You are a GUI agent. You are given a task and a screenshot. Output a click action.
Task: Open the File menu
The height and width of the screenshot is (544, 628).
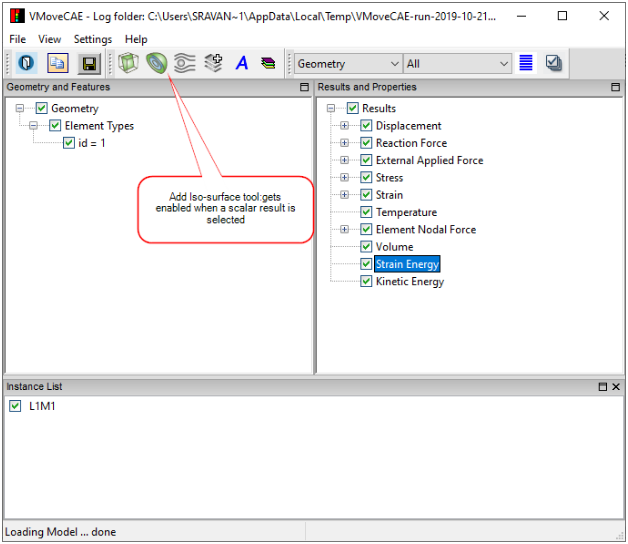(x=18, y=39)
